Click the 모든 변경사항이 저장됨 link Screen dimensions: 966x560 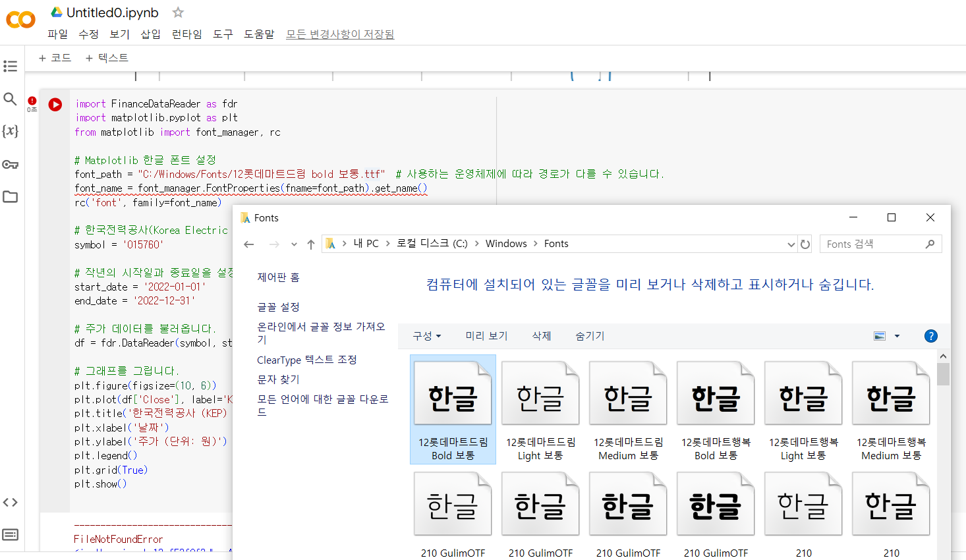340,34
